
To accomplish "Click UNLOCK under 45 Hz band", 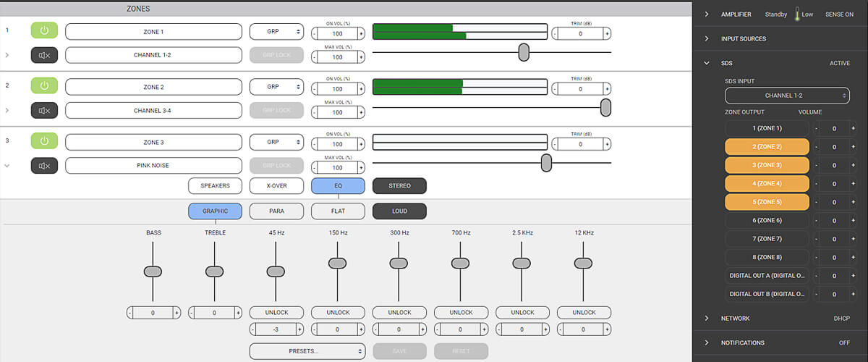I will [x=276, y=313].
